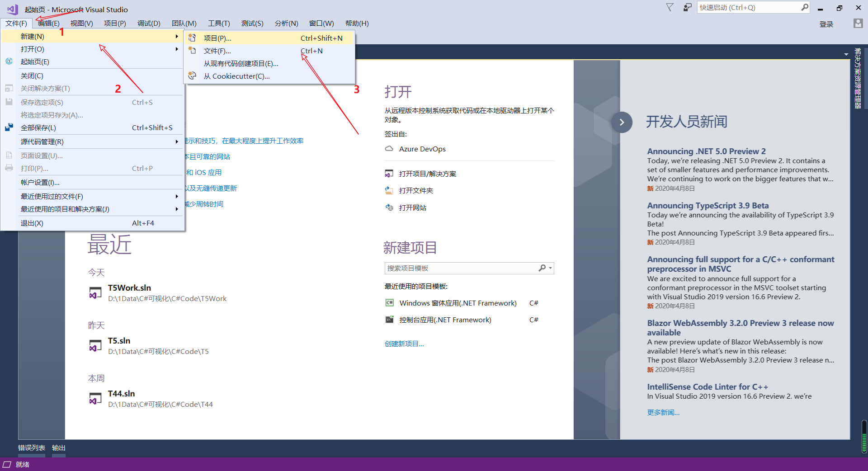Click the T5.sln solution icon
This screenshot has height=471, width=868.
95,346
